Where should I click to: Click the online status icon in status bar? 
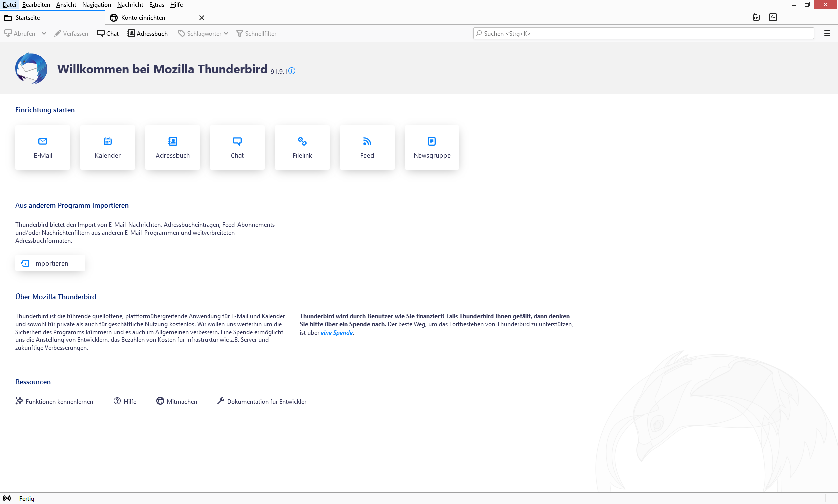(7, 498)
